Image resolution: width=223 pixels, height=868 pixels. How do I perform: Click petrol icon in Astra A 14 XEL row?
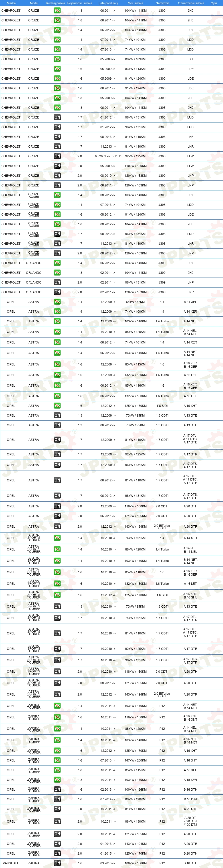57,302
